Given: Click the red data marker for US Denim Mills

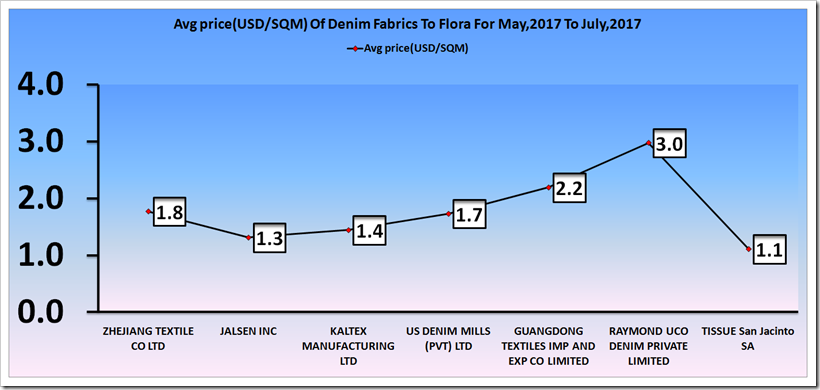Looking at the screenshot, I should point(449,213).
